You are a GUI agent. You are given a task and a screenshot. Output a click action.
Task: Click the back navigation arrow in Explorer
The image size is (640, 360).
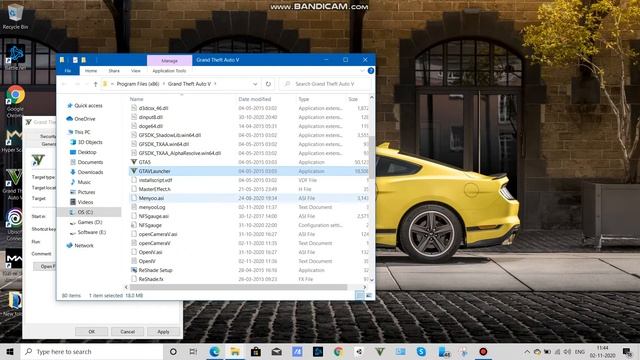pyautogui.click(x=64, y=84)
